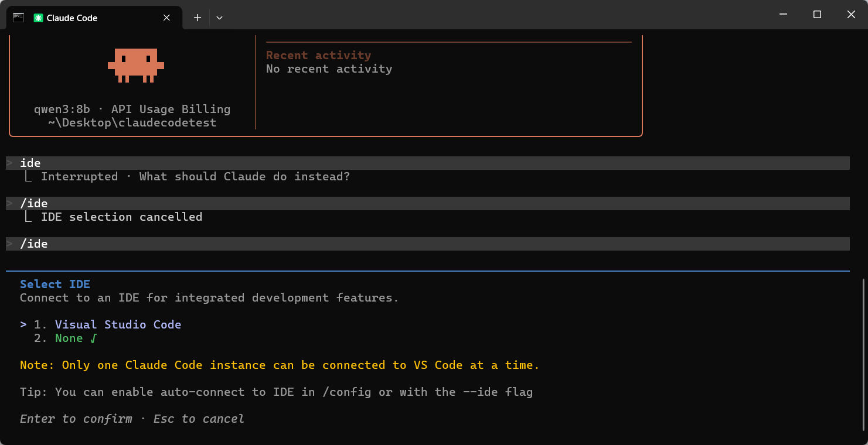
Task: Click the terminal vertical scrollbar thumb
Action: click(x=864, y=354)
